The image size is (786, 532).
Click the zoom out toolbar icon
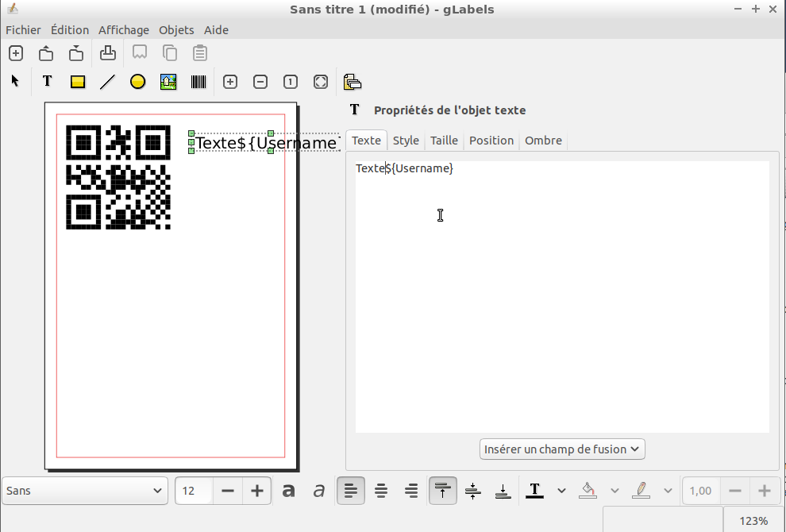point(260,82)
